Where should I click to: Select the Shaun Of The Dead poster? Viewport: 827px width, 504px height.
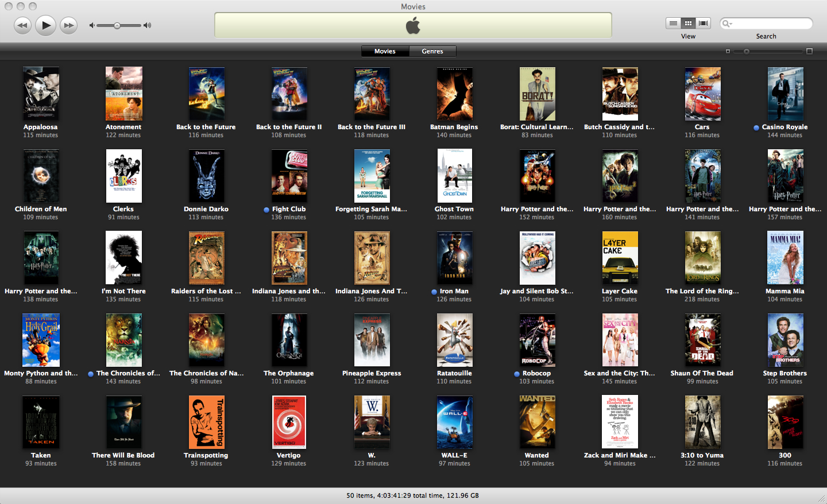702,340
